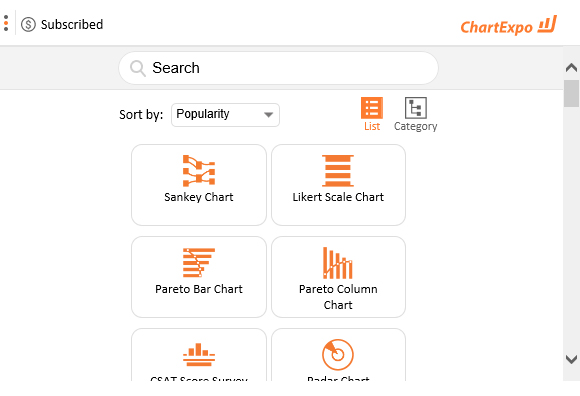Open the Sankey Chart icon
Screen dimensions: 580x396
[x=199, y=170]
